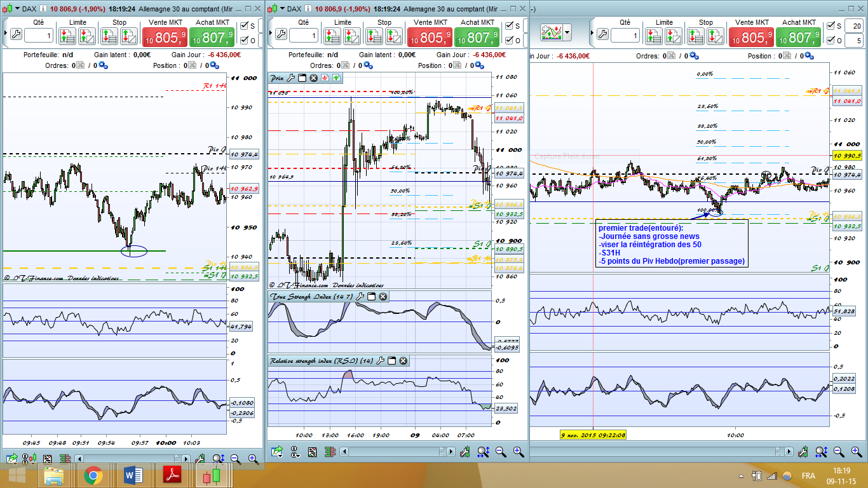Toggle the O checkbox in right window
This screenshot has width=868, height=488.
click(832, 41)
